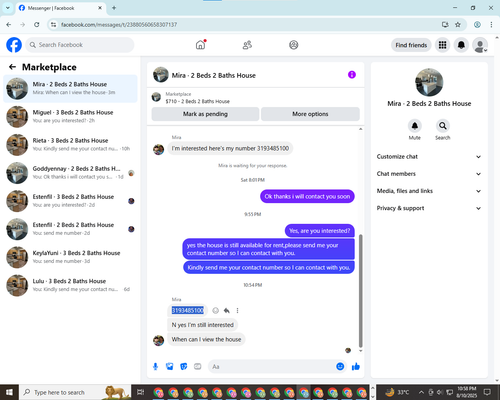Open KeylaYuni - 3 Beds 2 Baths House chat
500x400 pixels.
[70, 257]
